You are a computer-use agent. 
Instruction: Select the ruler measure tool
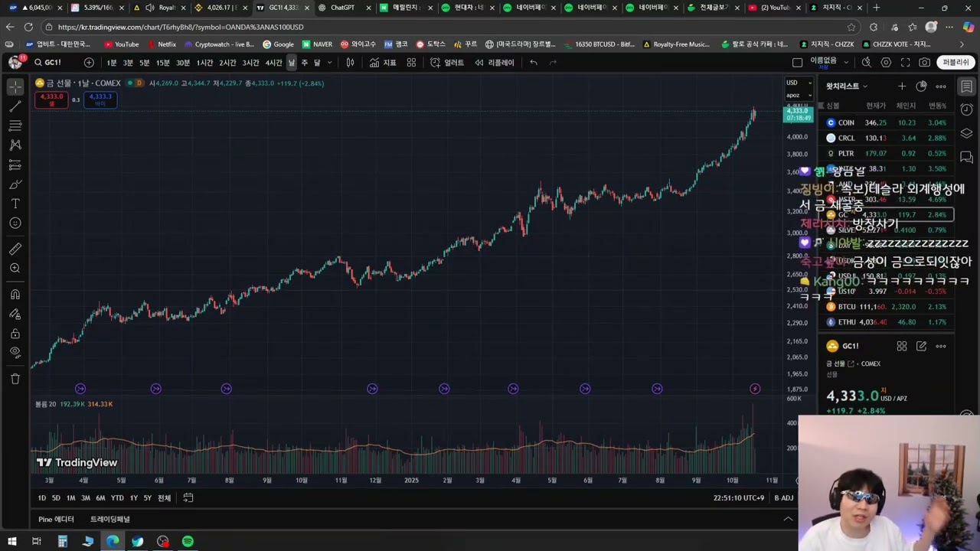click(15, 249)
